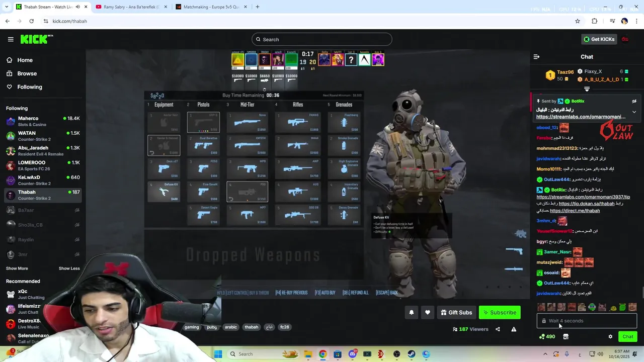Screen dimensions: 644x362
Task: Open KeLwAxD's channel in Following list
Action: (x=43, y=180)
